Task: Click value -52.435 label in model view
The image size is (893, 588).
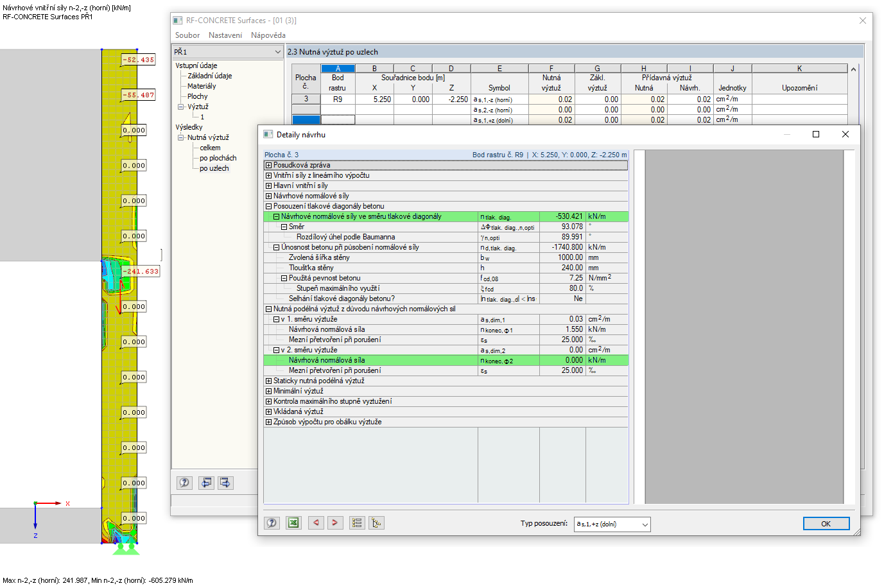Action: pos(139,60)
